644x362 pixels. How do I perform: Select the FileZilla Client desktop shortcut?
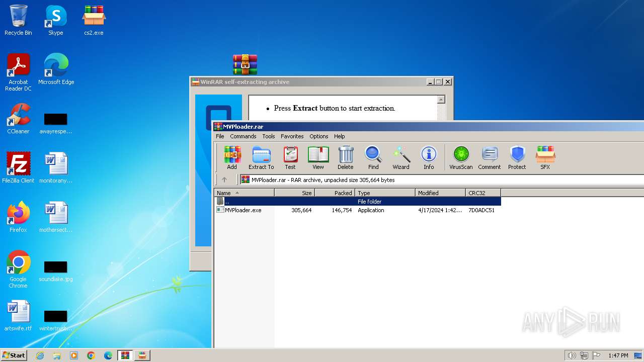18,168
